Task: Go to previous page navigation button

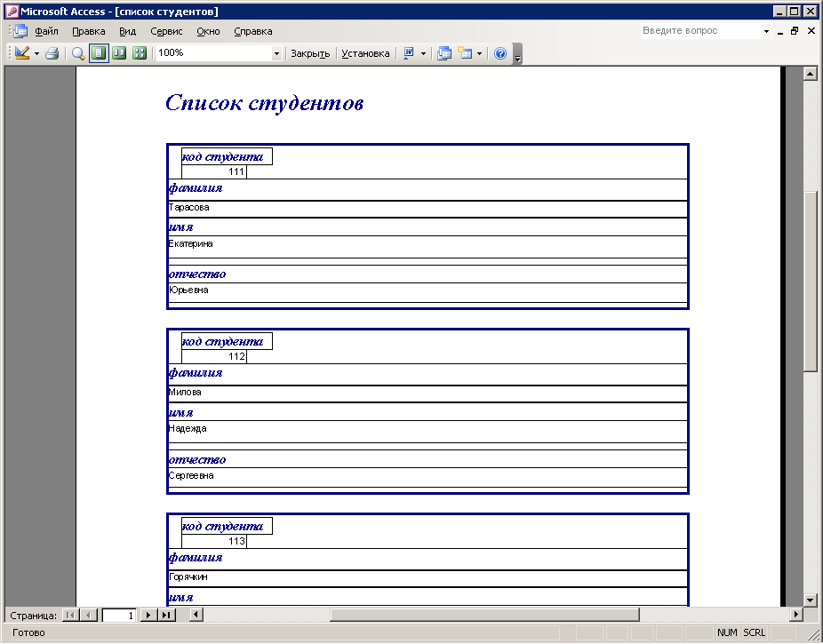Action: click(89, 616)
